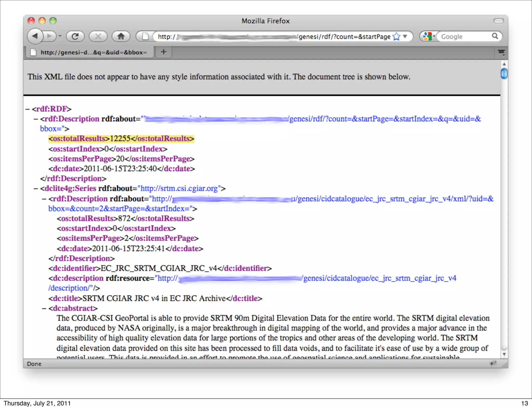The image size is (532, 409).
Task: Click the search magnifier icon
Action: (x=495, y=36)
